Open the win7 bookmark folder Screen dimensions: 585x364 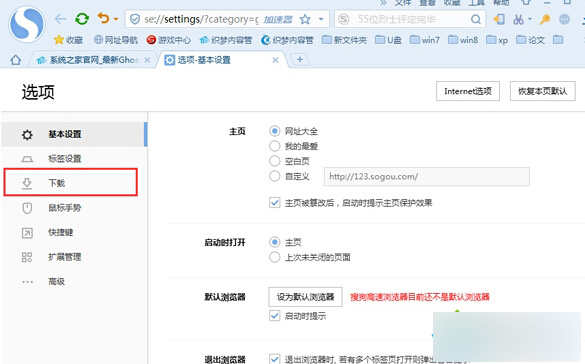pos(425,40)
